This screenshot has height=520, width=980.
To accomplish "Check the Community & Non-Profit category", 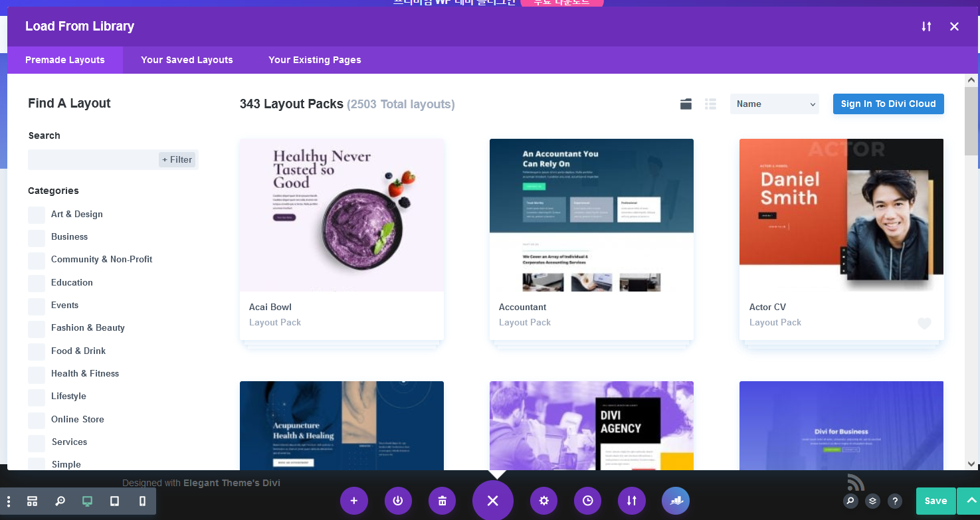I will 37,260.
